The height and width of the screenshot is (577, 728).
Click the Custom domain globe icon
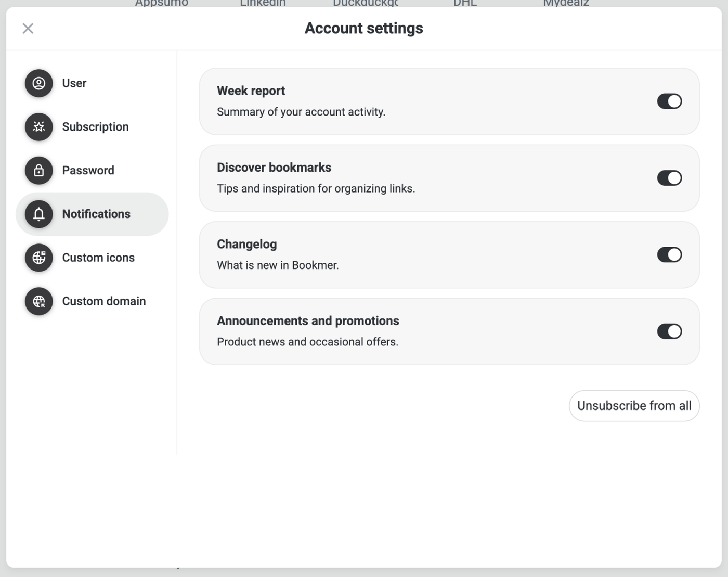(x=39, y=301)
